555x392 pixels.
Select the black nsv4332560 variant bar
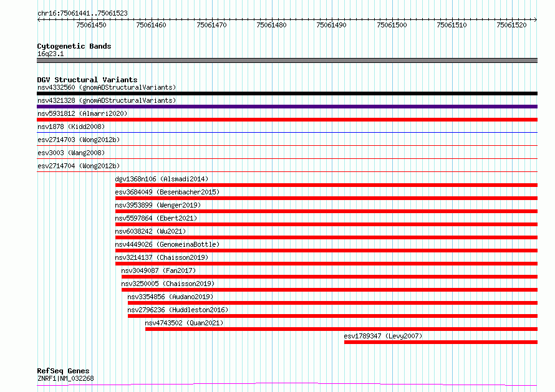point(287,93)
